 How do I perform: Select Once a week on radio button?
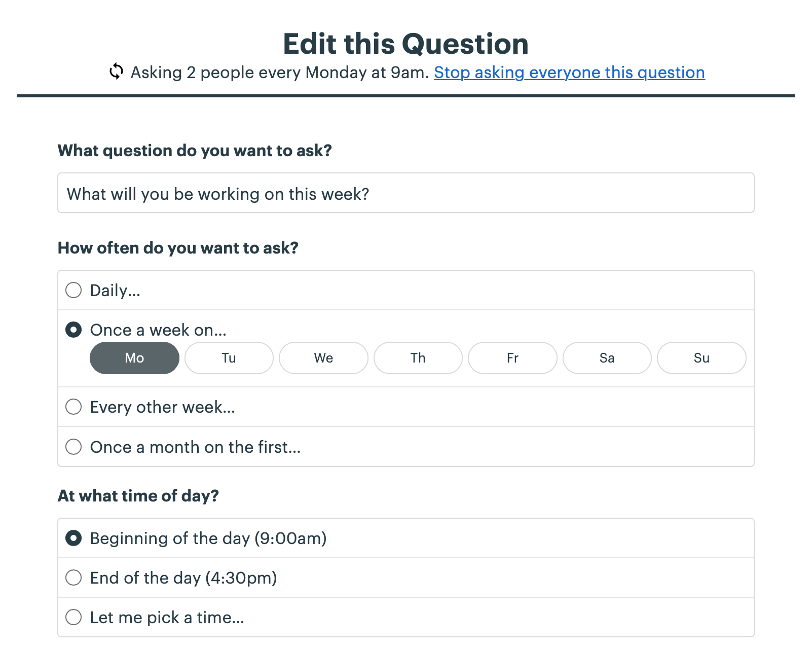click(73, 330)
